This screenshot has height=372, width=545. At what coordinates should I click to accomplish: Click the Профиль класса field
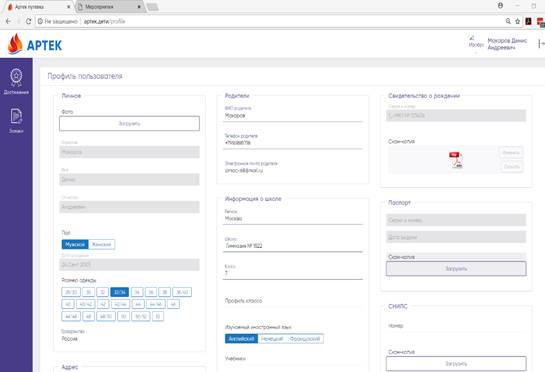coord(293,301)
